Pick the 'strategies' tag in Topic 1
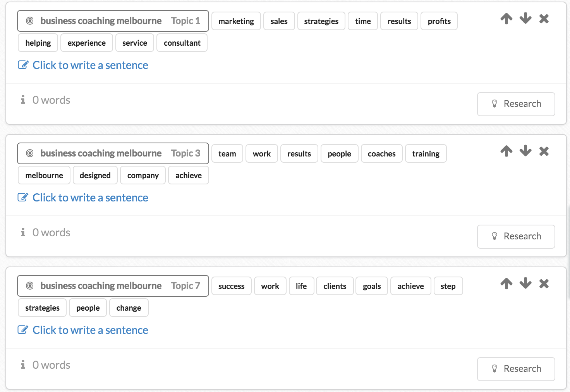This screenshot has height=392, width=570. click(x=321, y=21)
